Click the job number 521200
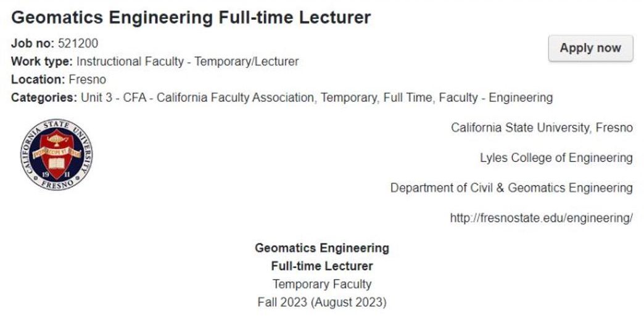Image resolution: width=644 pixels, height=316 pixels. 78,43
